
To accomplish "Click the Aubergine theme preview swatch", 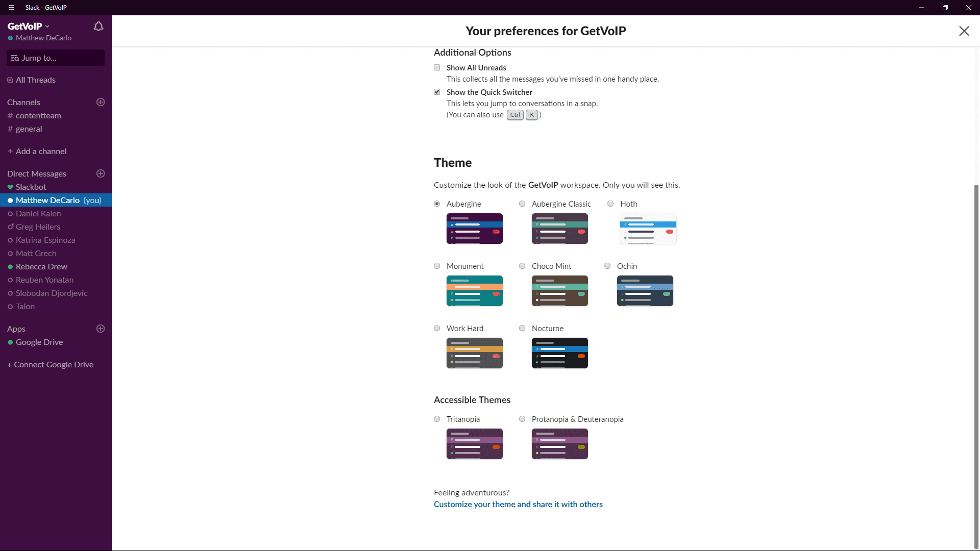I will 475,229.
